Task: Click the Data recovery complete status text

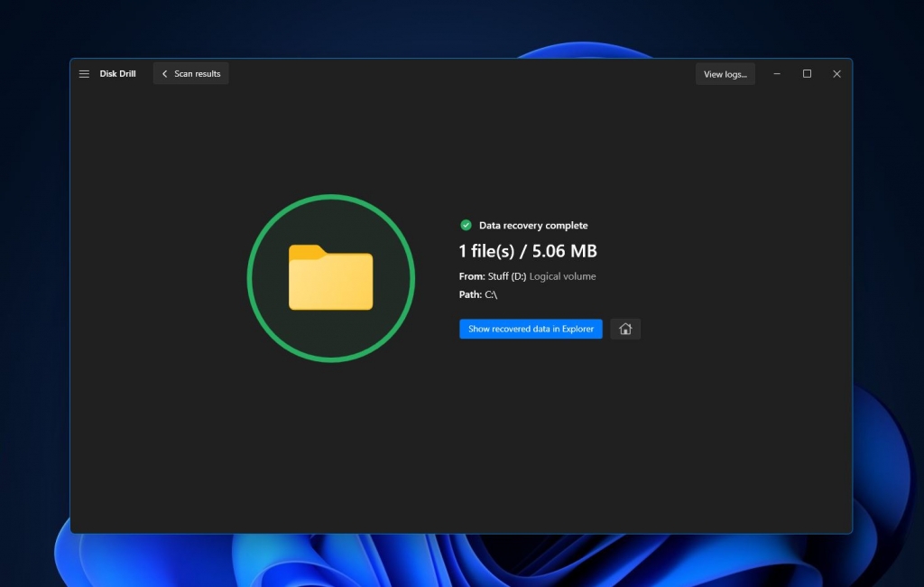Action: tap(534, 224)
